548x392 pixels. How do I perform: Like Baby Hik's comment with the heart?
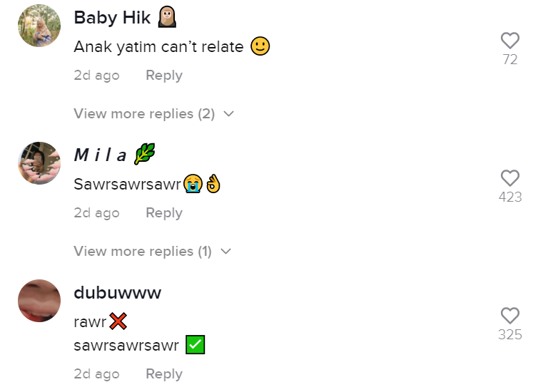[x=510, y=41]
